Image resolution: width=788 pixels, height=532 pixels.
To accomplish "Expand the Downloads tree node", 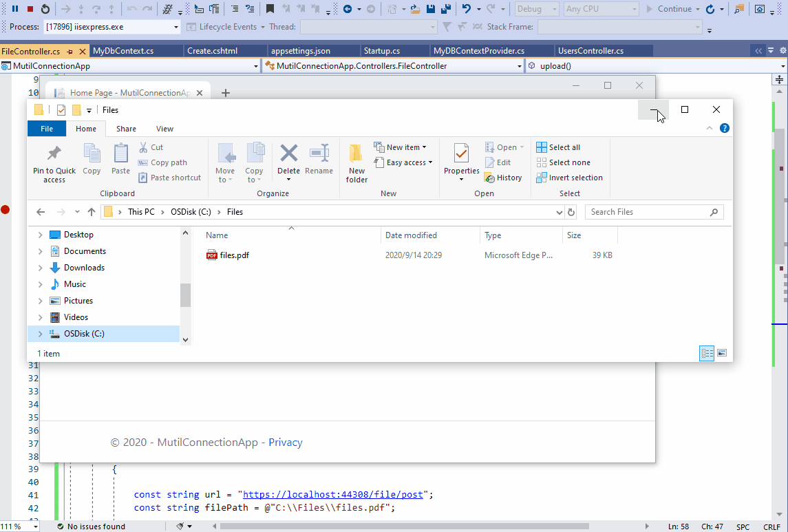I will point(40,268).
